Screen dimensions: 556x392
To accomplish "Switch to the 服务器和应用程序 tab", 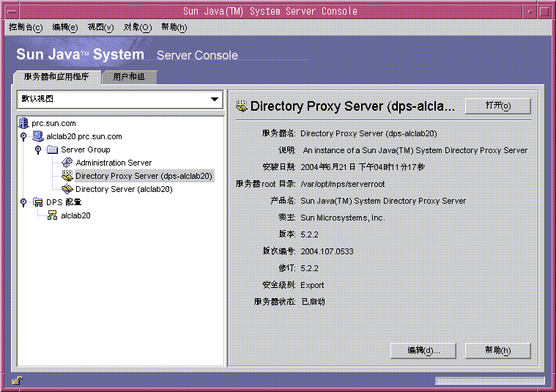I will (x=56, y=77).
